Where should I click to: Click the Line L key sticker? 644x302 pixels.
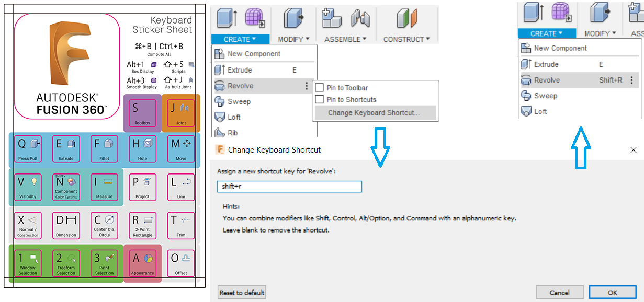pyautogui.click(x=181, y=187)
